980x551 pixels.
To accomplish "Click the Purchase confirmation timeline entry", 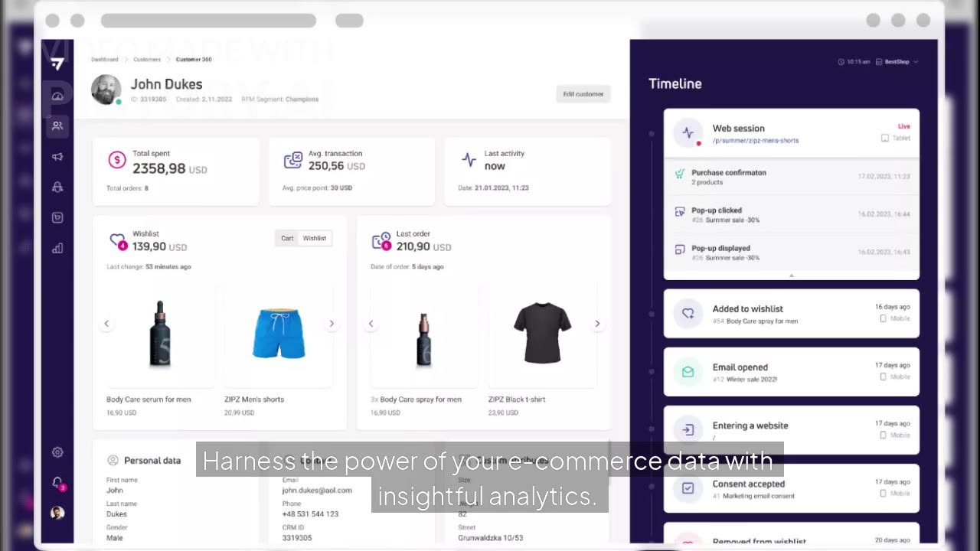I will tap(792, 177).
